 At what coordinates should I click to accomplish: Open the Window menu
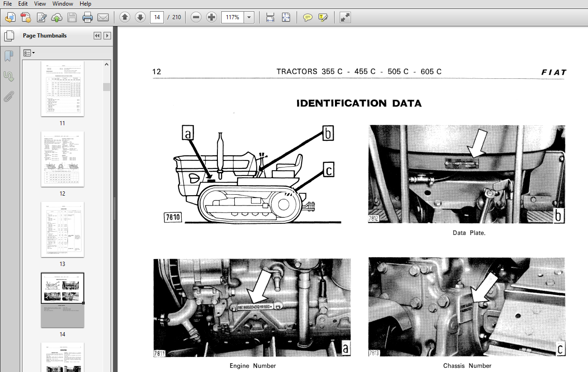point(62,4)
